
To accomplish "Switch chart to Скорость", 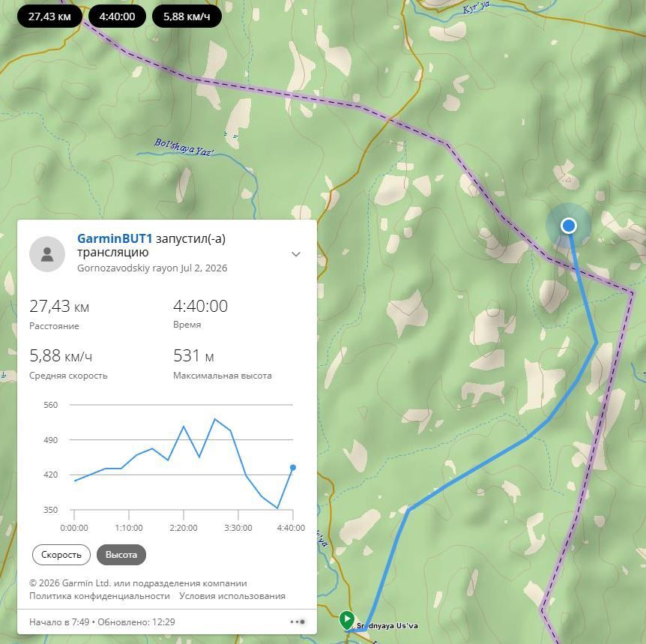I will point(61,555).
